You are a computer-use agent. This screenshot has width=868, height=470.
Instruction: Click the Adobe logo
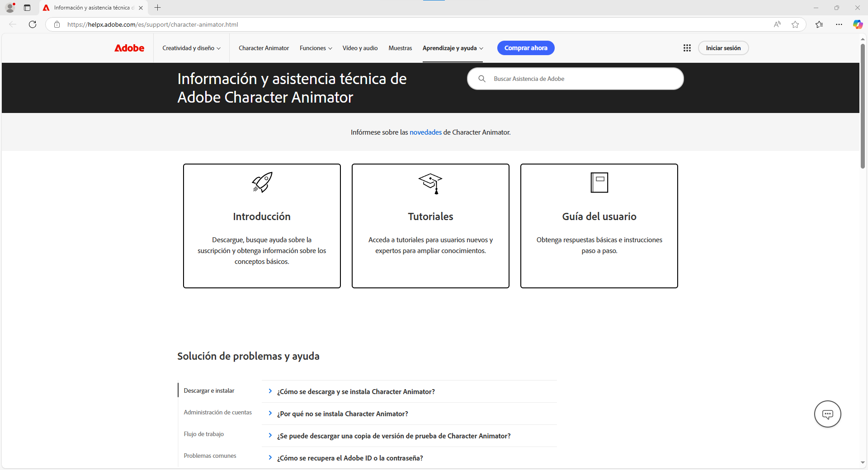tap(129, 48)
